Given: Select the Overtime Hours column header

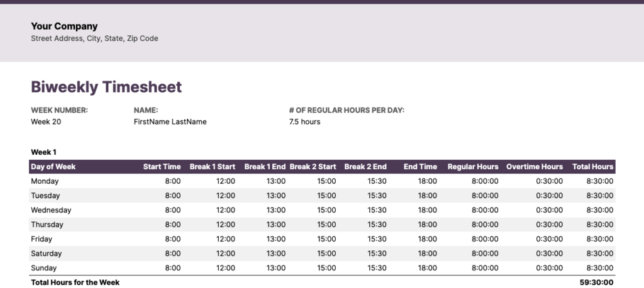Looking at the screenshot, I should [535, 167].
